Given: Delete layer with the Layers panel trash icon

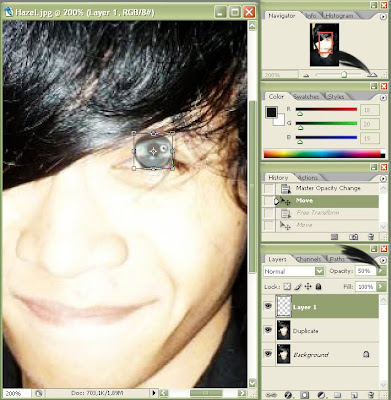Looking at the screenshot, I should (x=370, y=395).
